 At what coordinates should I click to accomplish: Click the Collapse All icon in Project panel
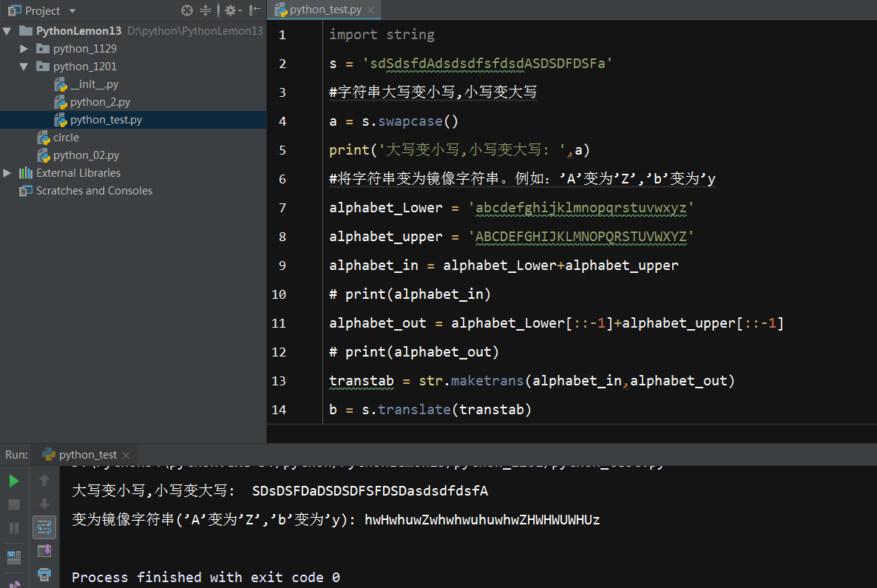coord(206,10)
